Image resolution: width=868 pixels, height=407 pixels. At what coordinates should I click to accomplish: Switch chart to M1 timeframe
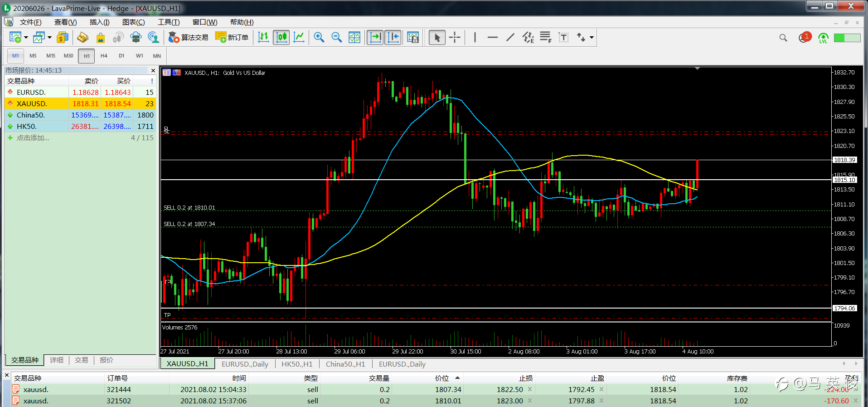click(x=15, y=56)
